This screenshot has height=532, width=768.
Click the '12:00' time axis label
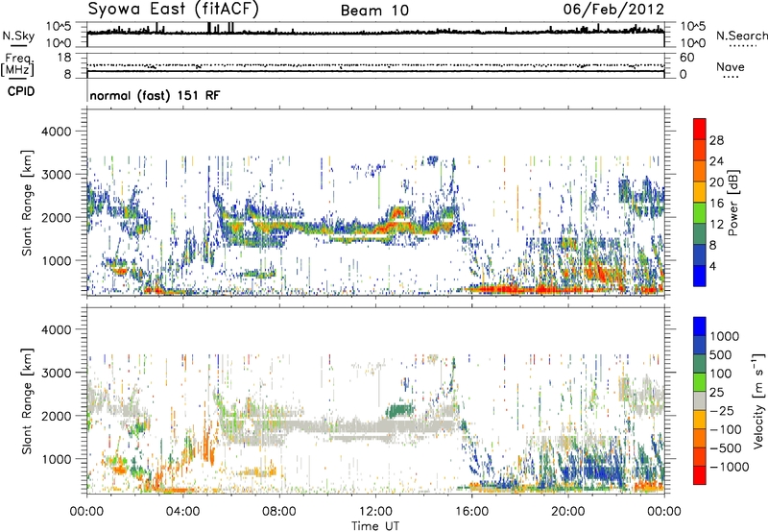tap(375, 512)
